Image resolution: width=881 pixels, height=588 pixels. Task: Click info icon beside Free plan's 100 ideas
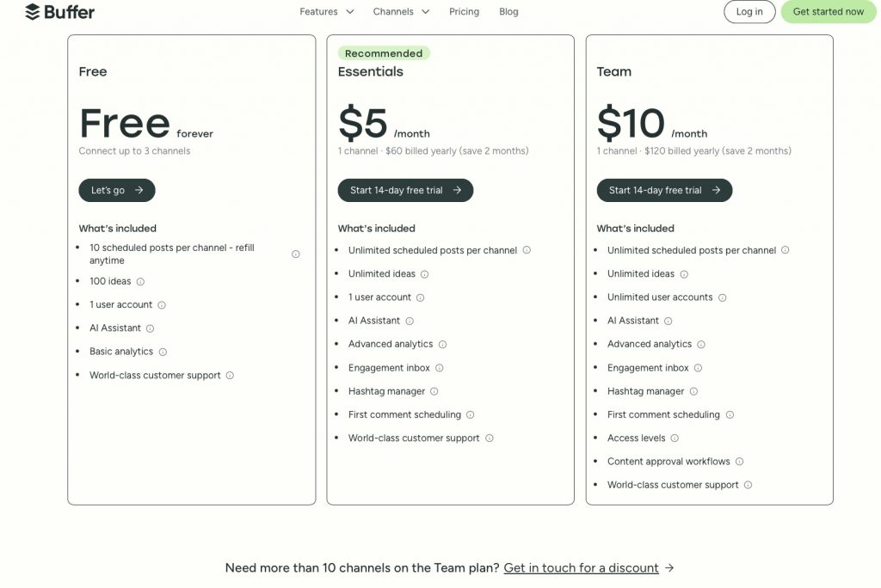pyautogui.click(x=141, y=281)
